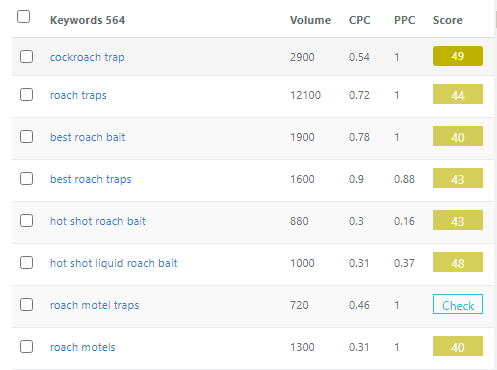Select PPC value 0.37
Image resolution: width=497 pixels, height=370 pixels.
click(x=404, y=263)
